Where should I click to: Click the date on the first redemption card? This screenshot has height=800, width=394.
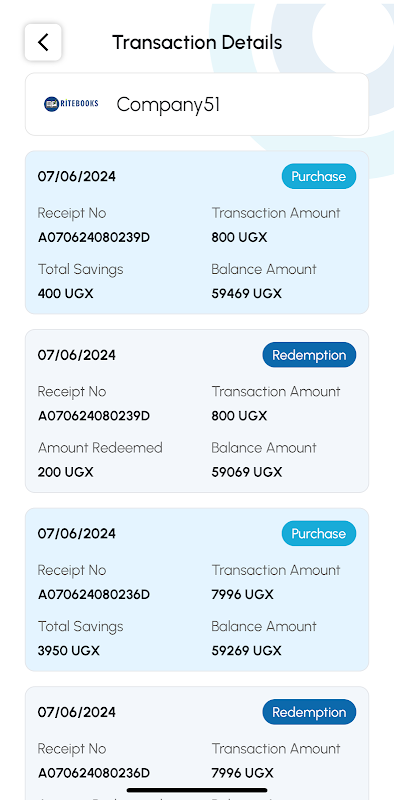77,355
